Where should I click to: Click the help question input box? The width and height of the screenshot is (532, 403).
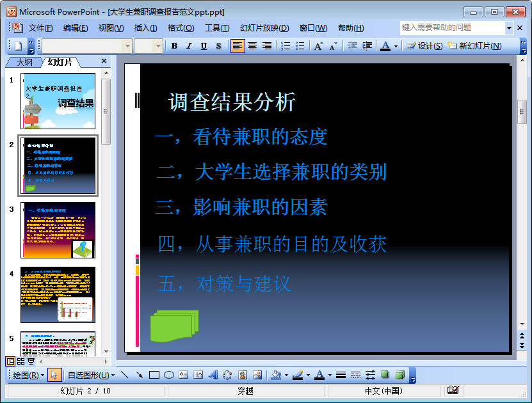tap(452, 28)
